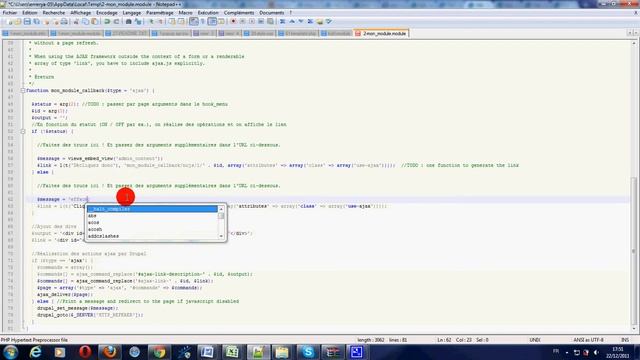Open the Compléments menu
The image size is (640, 360).
click(239, 13)
